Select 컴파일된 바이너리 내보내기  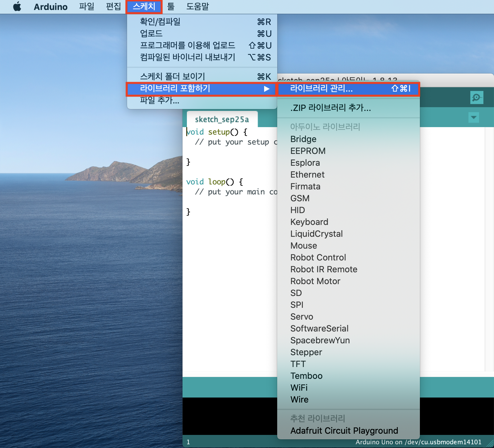(x=202, y=57)
